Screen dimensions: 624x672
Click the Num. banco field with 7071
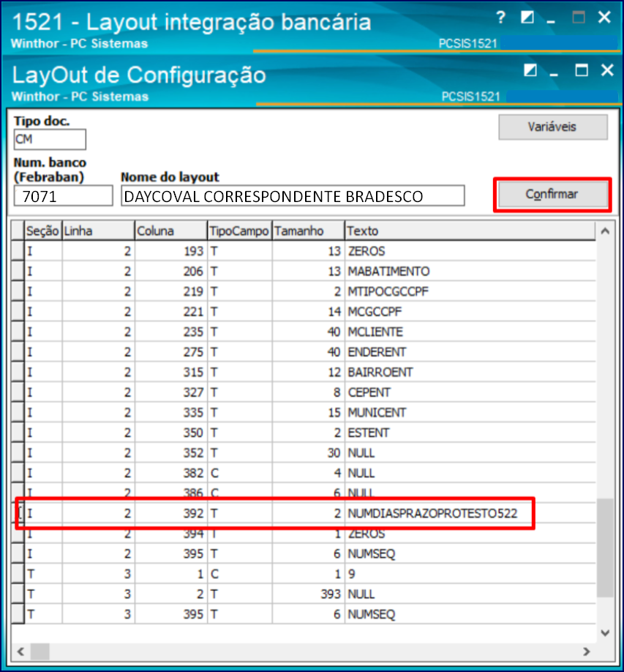pos(64,196)
